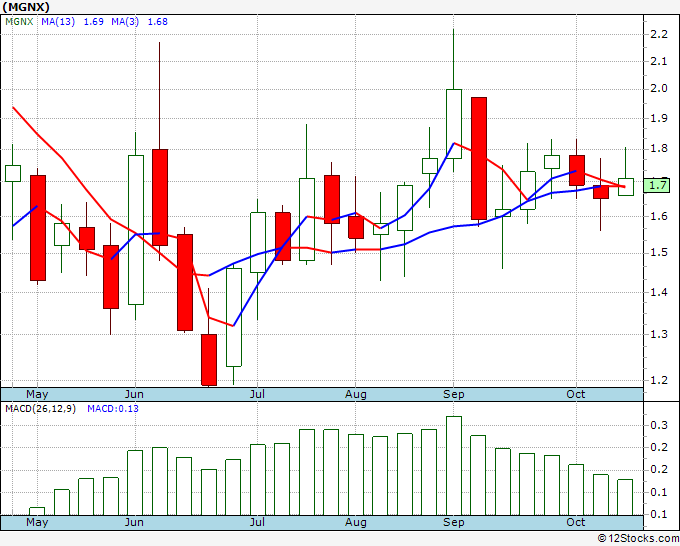
Task: Click the 0.3 MACD axis label
Action: 659,425
